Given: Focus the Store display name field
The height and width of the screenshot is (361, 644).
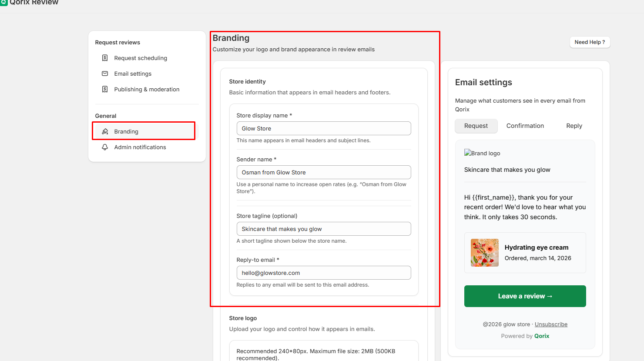Looking at the screenshot, I should coord(324,128).
